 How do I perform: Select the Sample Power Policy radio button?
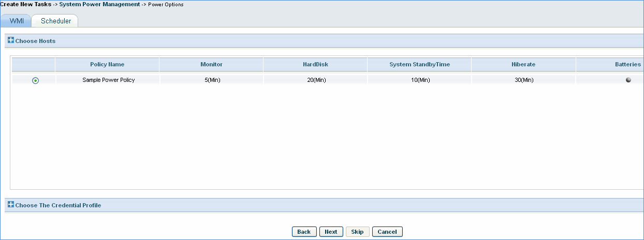pyautogui.click(x=35, y=80)
